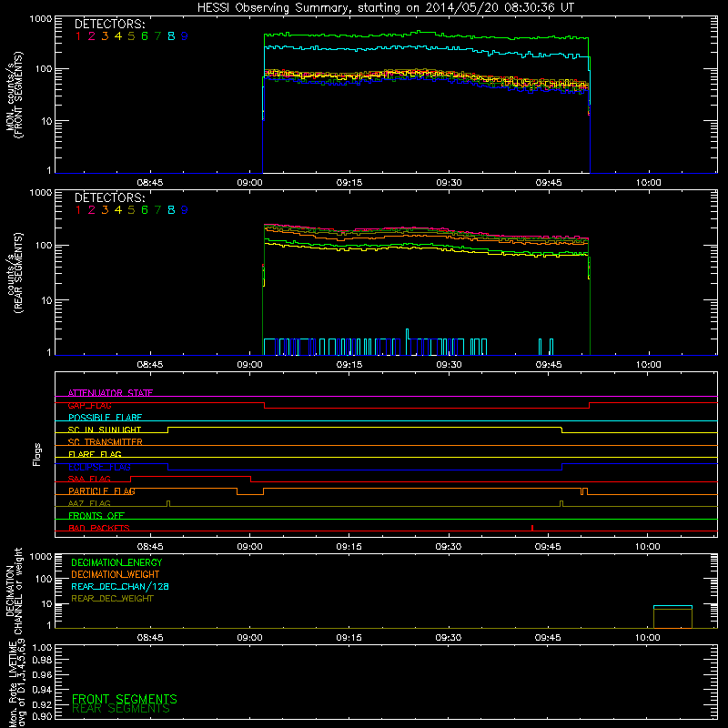Select detector 8 in front segments legend
The width and height of the screenshot is (728, 728).
[171, 36]
